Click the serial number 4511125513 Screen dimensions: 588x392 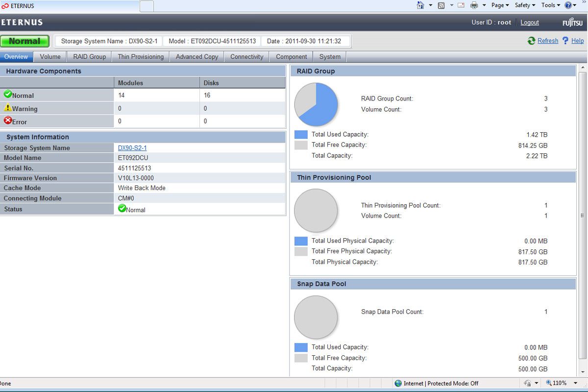[134, 168]
